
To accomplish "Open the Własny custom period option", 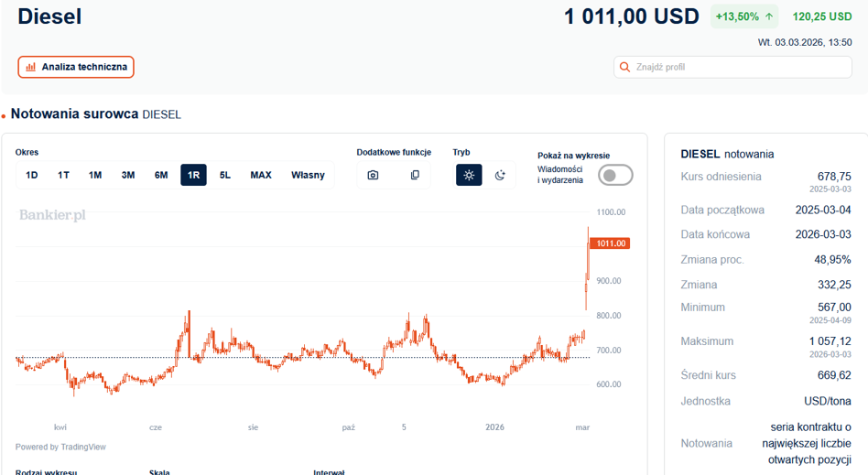I will point(308,175).
